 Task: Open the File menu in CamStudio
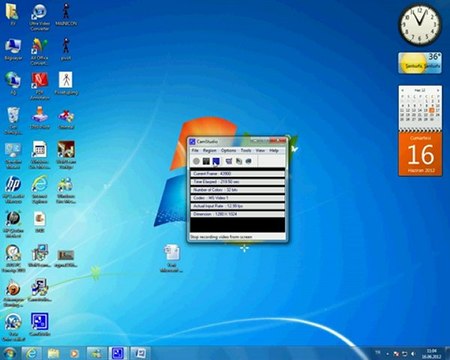195,151
